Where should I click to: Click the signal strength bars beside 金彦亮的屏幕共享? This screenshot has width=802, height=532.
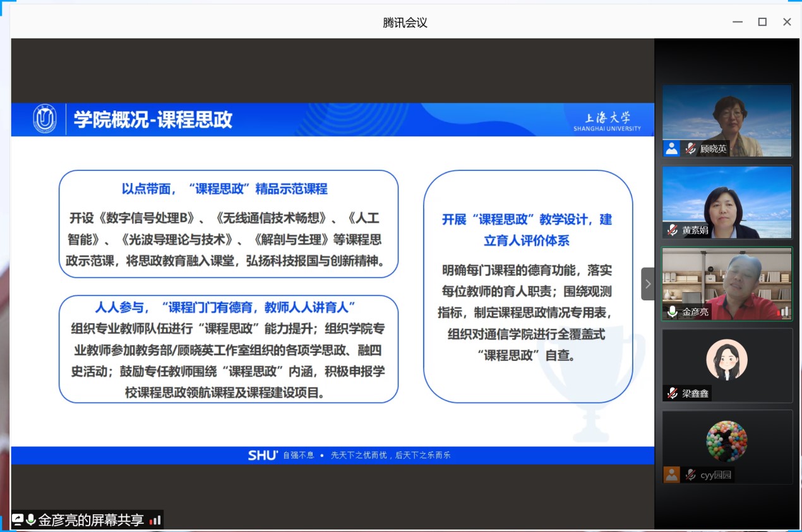click(x=155, y=521)
